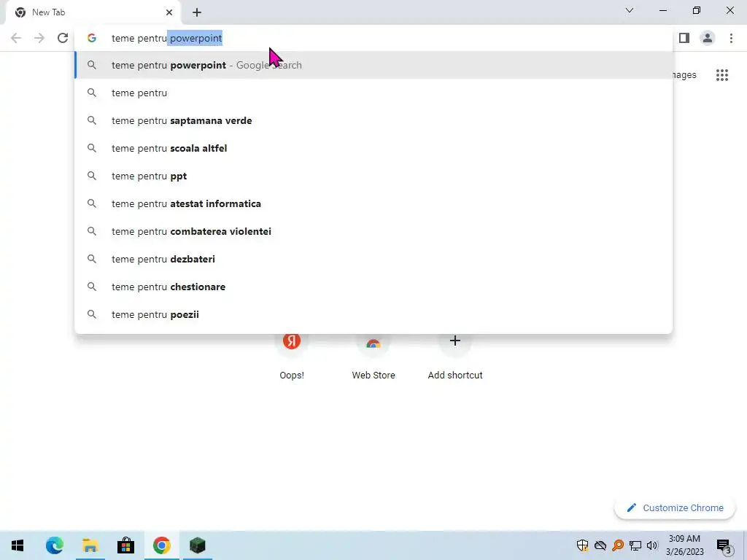Open the tab search chevron
The width and height of the screenshot is (747, 560).
coord(630,10)
